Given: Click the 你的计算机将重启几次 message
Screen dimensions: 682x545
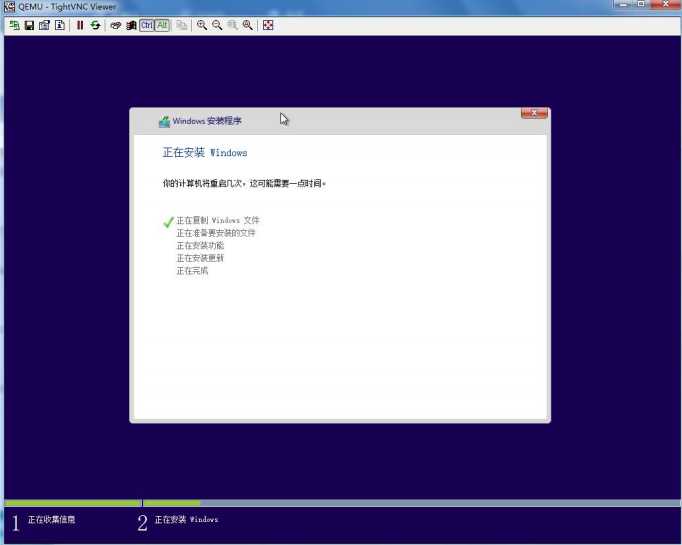Looking at the screenshot, I should pos(244,183).
